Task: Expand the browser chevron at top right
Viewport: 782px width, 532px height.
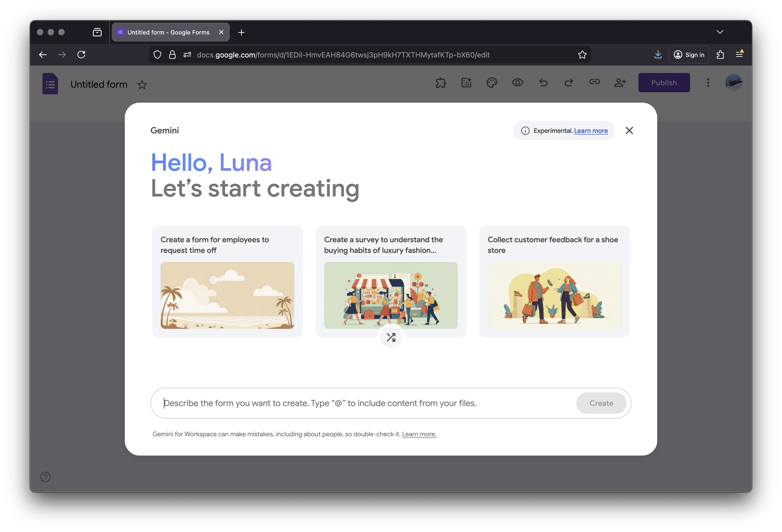Action: pyautogui.click(x=720, y=32)
